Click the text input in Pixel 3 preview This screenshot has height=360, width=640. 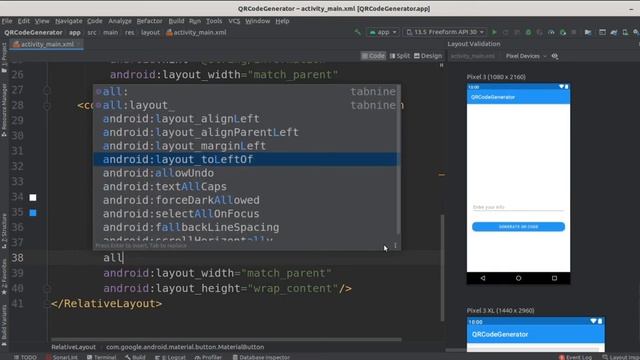point(518,207)
